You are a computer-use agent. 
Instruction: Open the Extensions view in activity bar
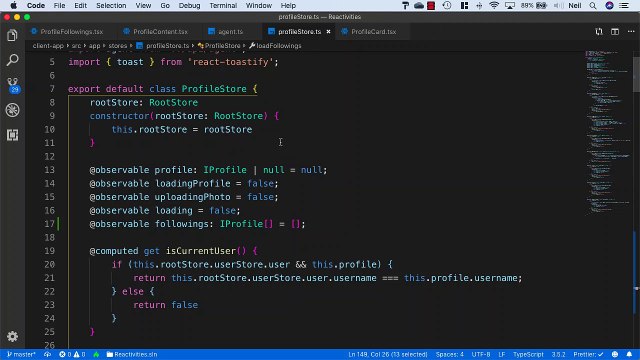pyautogui.click(x=12, y=135)
